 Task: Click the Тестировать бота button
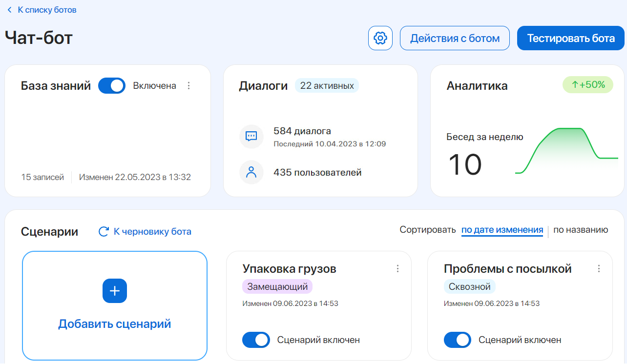click(x=570, y=38)
